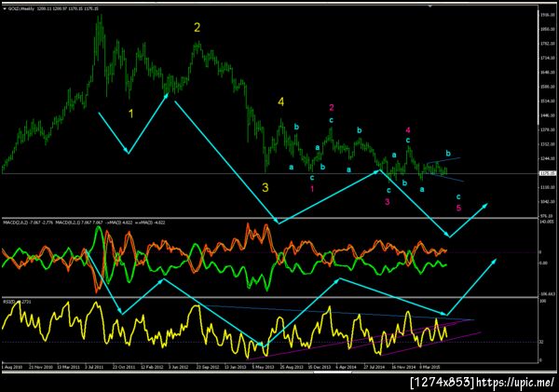Click the RSI indicator label in bottom pane
Screen dimensions: 559x392
tap(17, 302)
